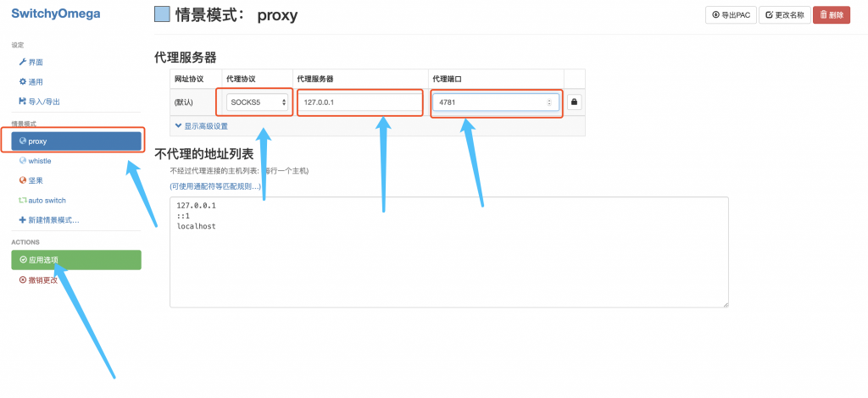Focus the proxy port field 4781
This screenshot has height=398, width=868.
[x=495, y=102]
